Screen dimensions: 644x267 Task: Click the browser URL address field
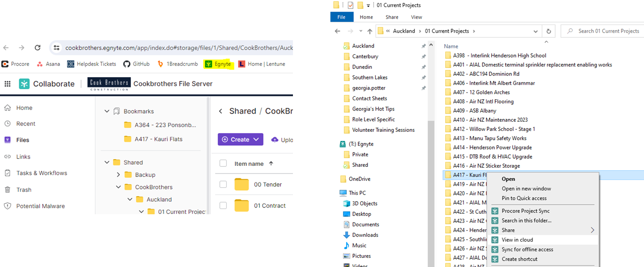pos(179,48)
